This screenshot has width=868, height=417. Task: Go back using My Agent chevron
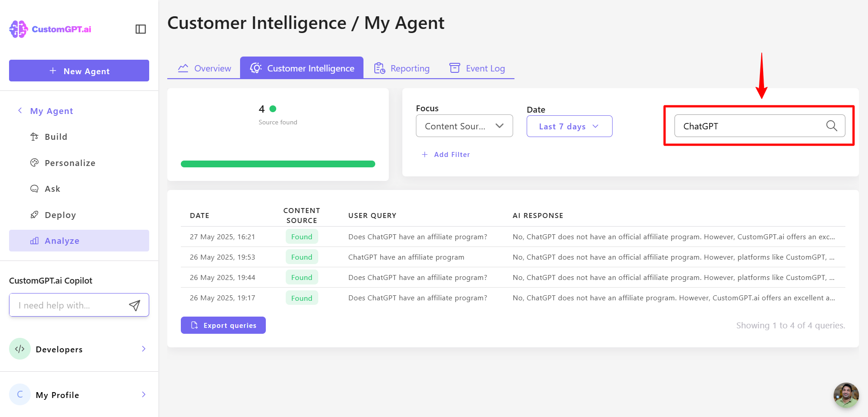coord(20,110)
